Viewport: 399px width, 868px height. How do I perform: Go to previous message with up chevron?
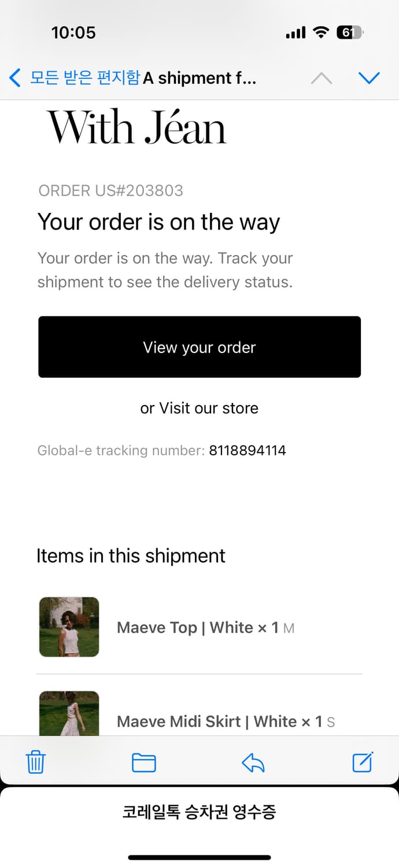click(322, 78)
